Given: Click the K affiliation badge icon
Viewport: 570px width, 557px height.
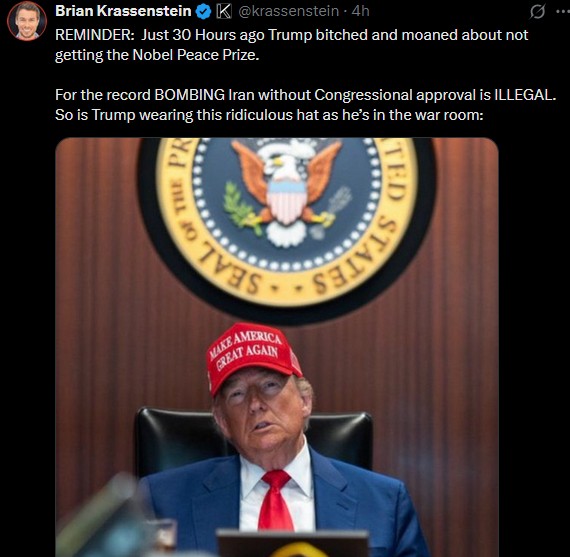Looking at the screenshot, I should 224,12.
